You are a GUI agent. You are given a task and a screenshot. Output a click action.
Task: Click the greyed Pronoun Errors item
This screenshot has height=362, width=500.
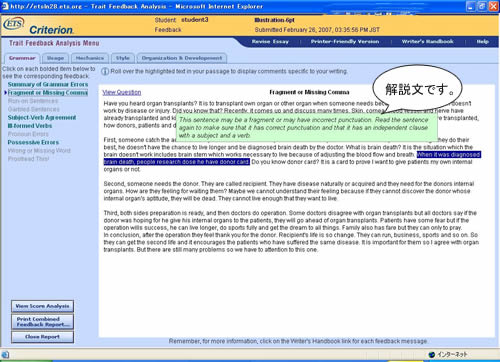[x=28, y=134]
